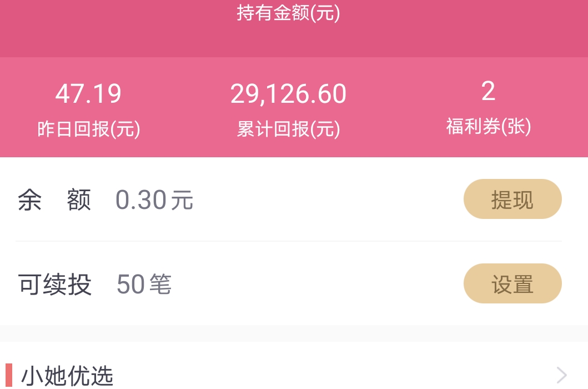This screenshot has width=588, height=389.
Task: Click the red bar beside 小她优选
Action: [9, 376]
